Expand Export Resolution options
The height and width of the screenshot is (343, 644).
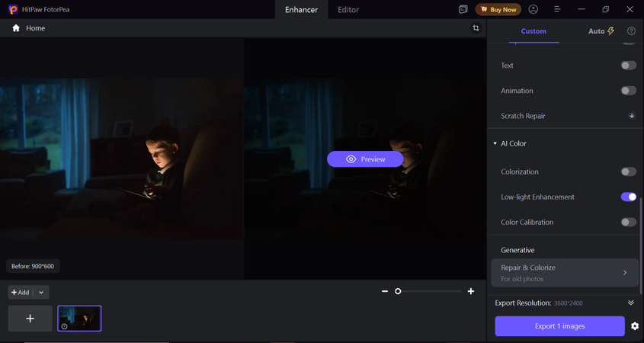point(631,303)
